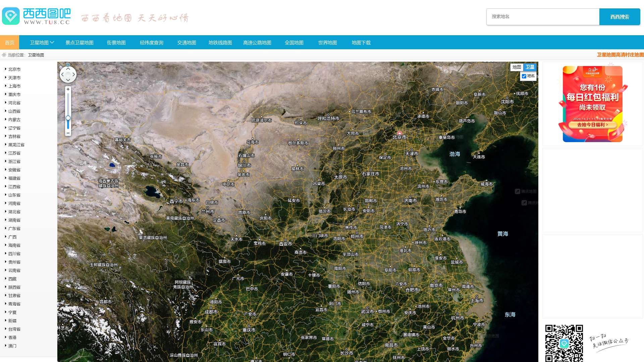This screenshot has height=362, width=644.
Task: Expand 广东省 in the region list
Action: click(x=14, y=229)
